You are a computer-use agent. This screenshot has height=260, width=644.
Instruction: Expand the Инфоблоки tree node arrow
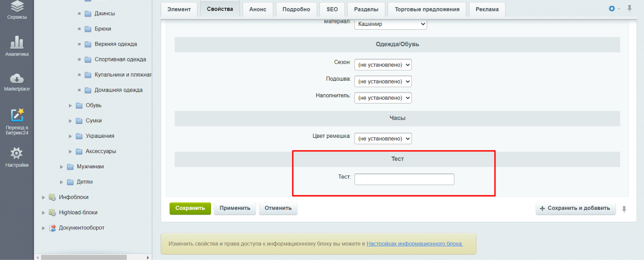point(43,197)
